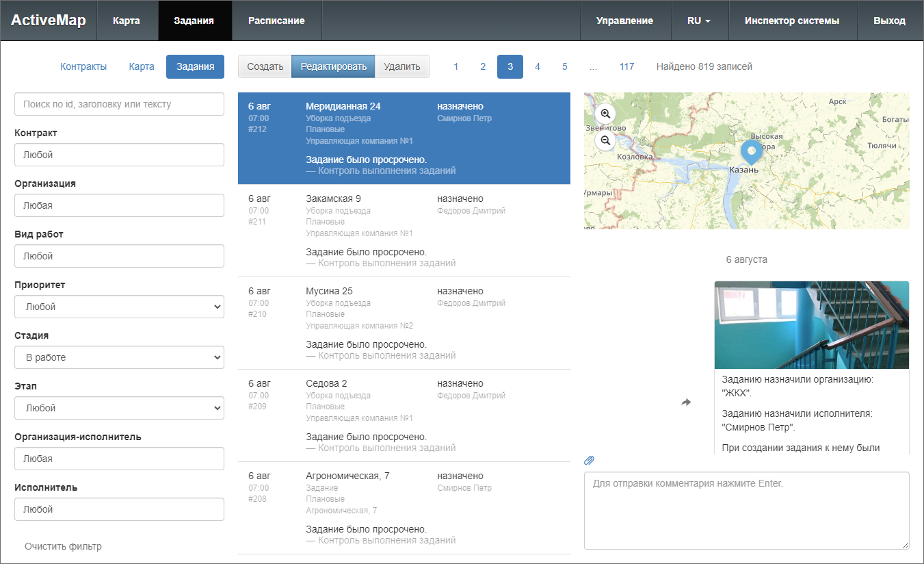Image resolution: width=924 pixels, height=564 pixels.
Task: Click the paperclip attachment icon
Action: point(589,460)
